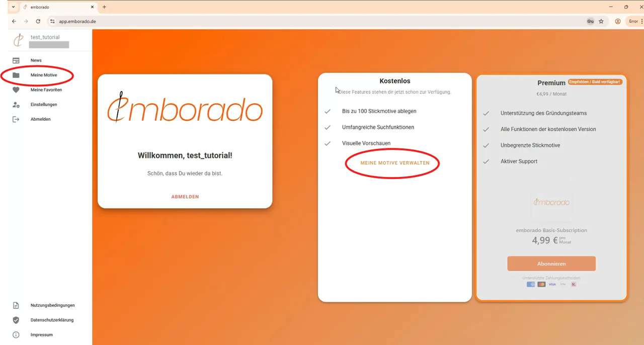The height and width of the screenshot is (345, 644).
Task: Reload the page with the refresh icon
Action: coord(38,22)
